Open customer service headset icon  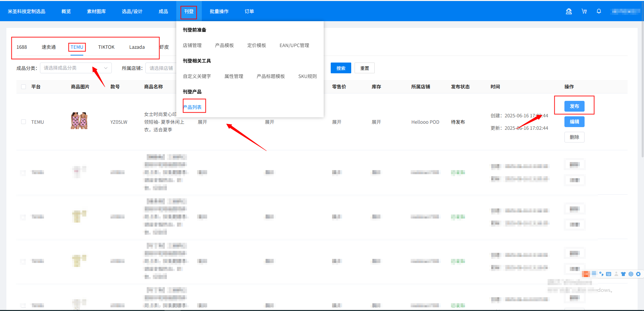pos(568,11)
